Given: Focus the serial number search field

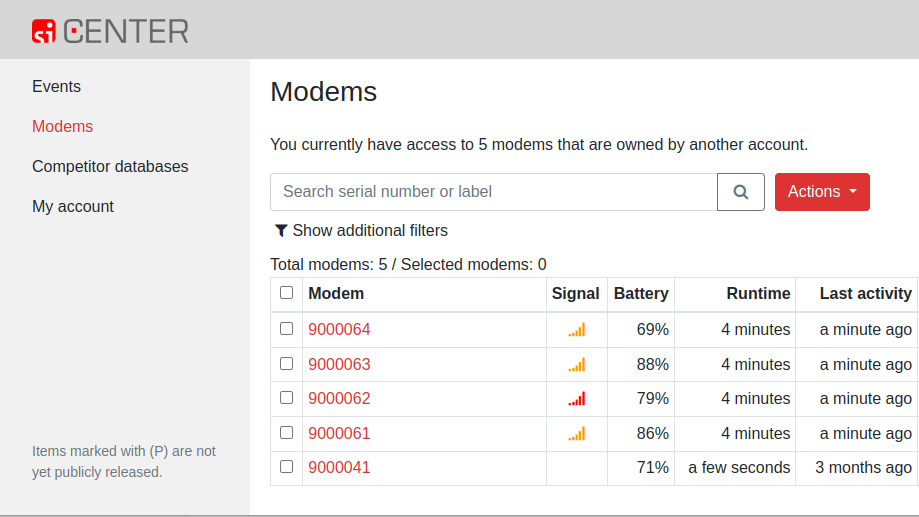Looking at the screenshot, I should pyautogui.click(x=493, y=192).
